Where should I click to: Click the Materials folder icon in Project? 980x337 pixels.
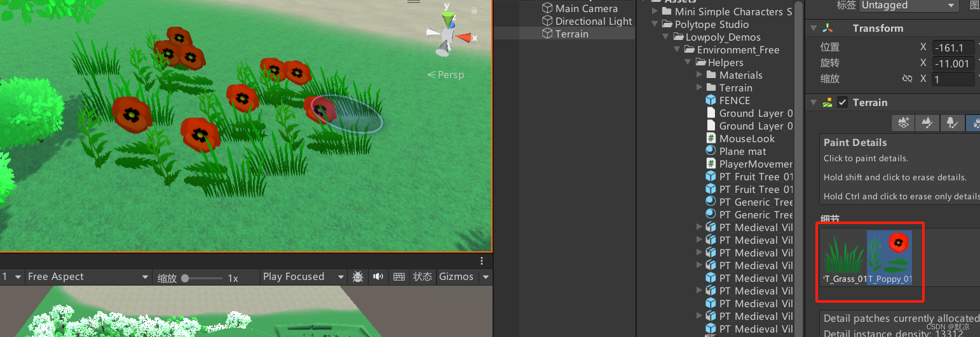click(x=711, y=75)
